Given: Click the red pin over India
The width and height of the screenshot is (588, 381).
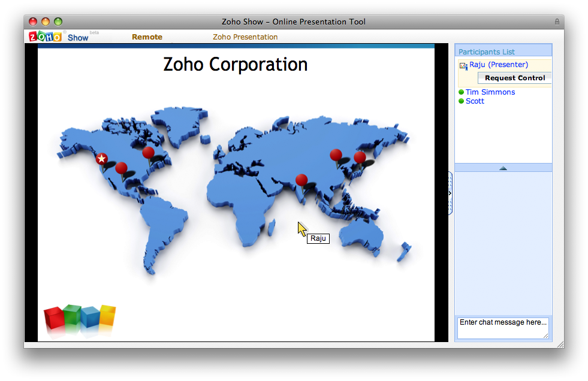Looking at the screenshot, I should (x=301, y=180).
